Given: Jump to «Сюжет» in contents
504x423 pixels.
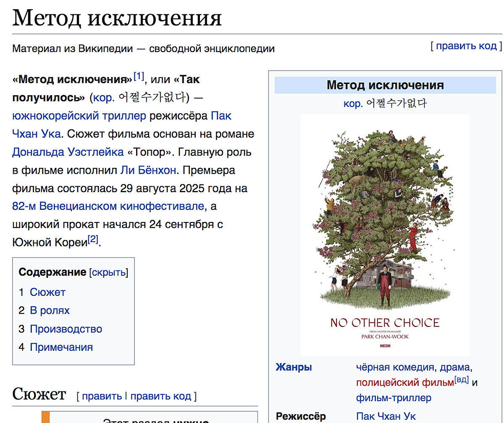Looking at the screenshot, I should click(47, 292).
